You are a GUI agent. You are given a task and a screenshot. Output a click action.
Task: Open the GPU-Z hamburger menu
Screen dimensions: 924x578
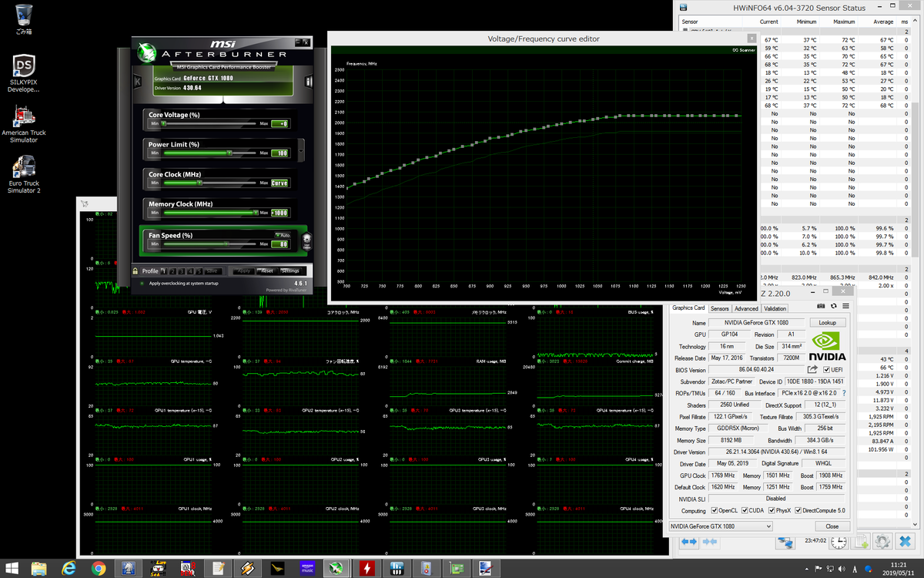846,306
